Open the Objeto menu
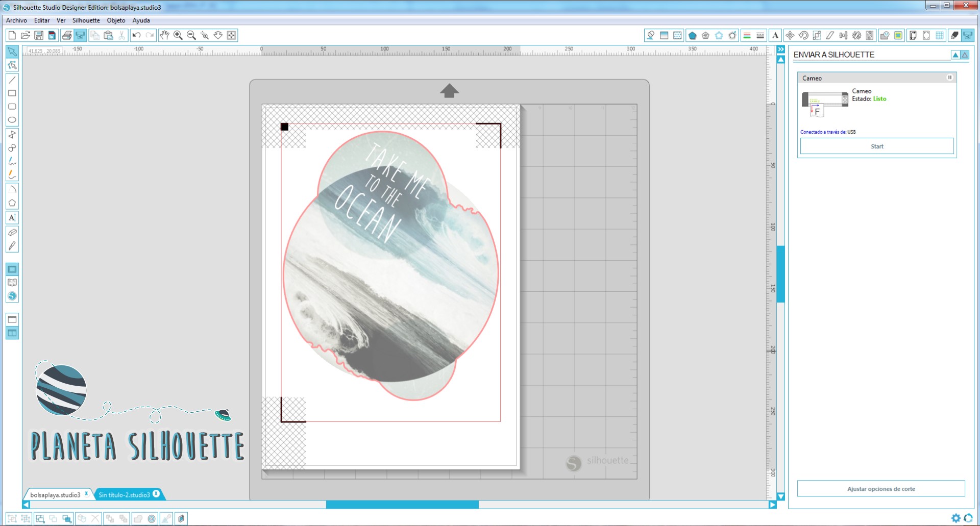 click(x=116, y=20)
